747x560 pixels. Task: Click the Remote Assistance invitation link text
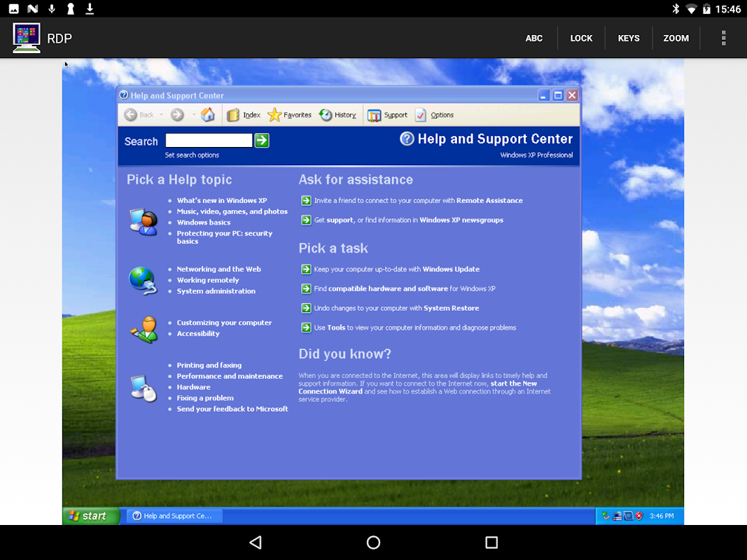418,200
